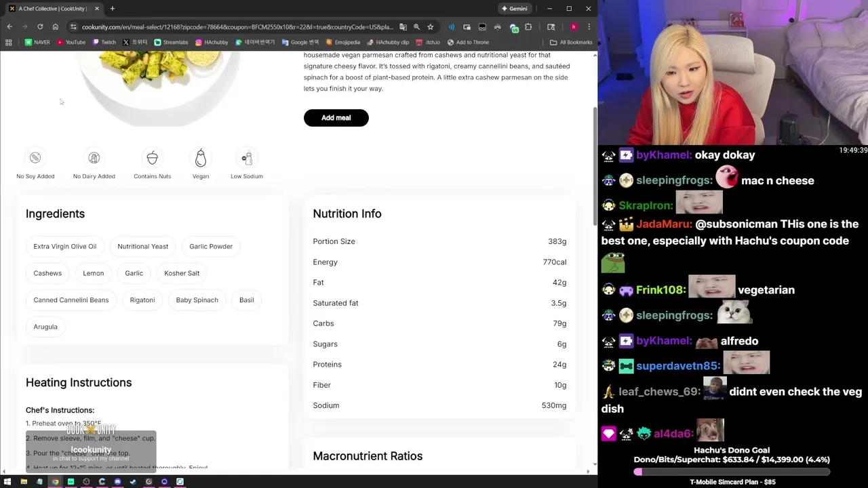Click the Macronutrient Ratios heading
The image size is (868, 488).
click(x=368, y=456)
